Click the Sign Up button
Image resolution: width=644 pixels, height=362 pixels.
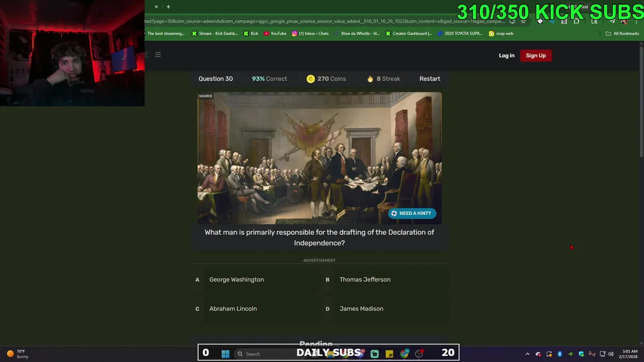536,55
